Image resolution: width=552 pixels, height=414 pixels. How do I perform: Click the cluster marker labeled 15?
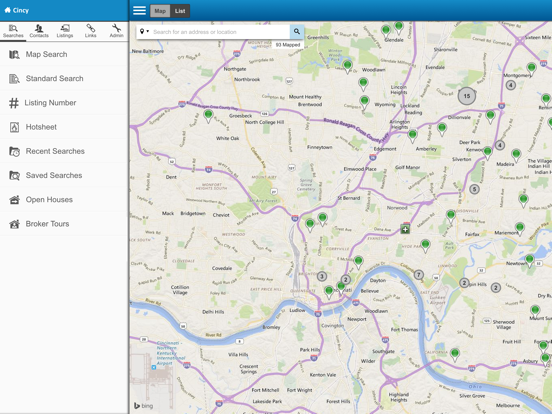coord(467,96)
